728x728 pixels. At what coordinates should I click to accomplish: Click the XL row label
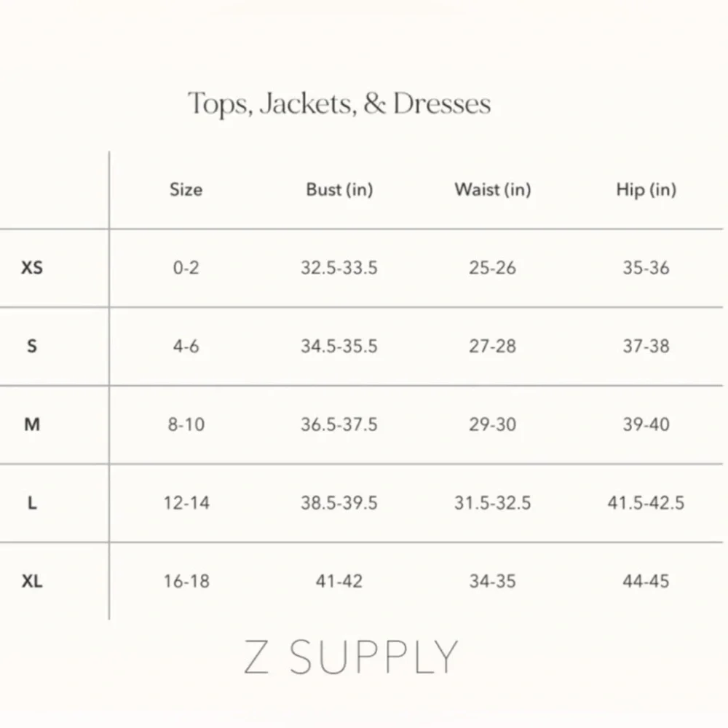[32, 581]
